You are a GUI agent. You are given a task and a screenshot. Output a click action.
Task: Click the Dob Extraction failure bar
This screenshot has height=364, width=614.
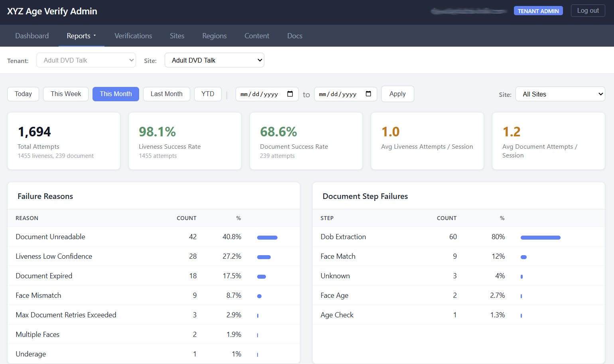[540, 238]
